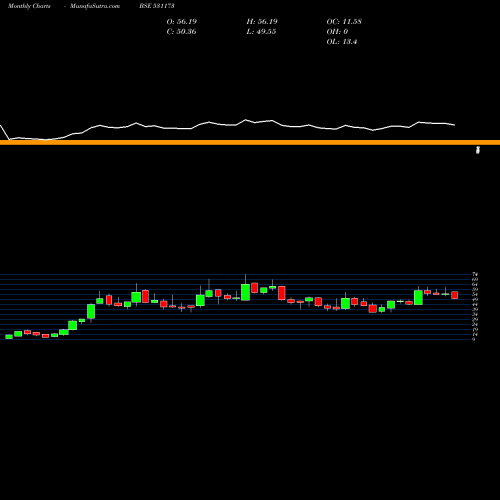500x500 pixels.
Task: Select the last red candlestick at the chart's right end
Action: click(455, 295)
